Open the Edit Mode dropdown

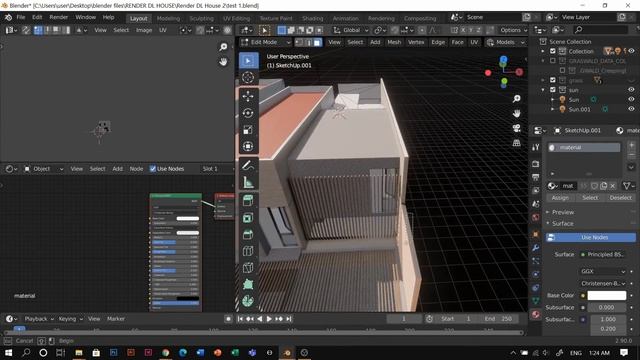point(265,42)
